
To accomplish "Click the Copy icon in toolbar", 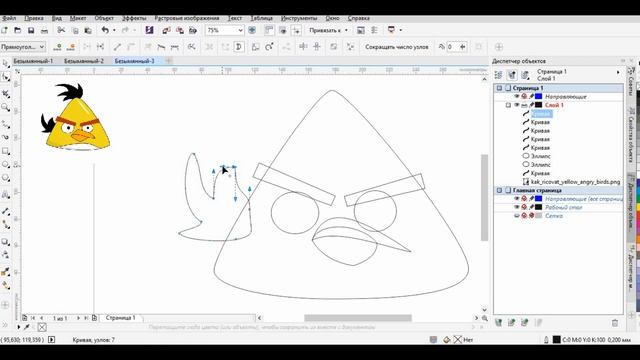I will (75, 30).
